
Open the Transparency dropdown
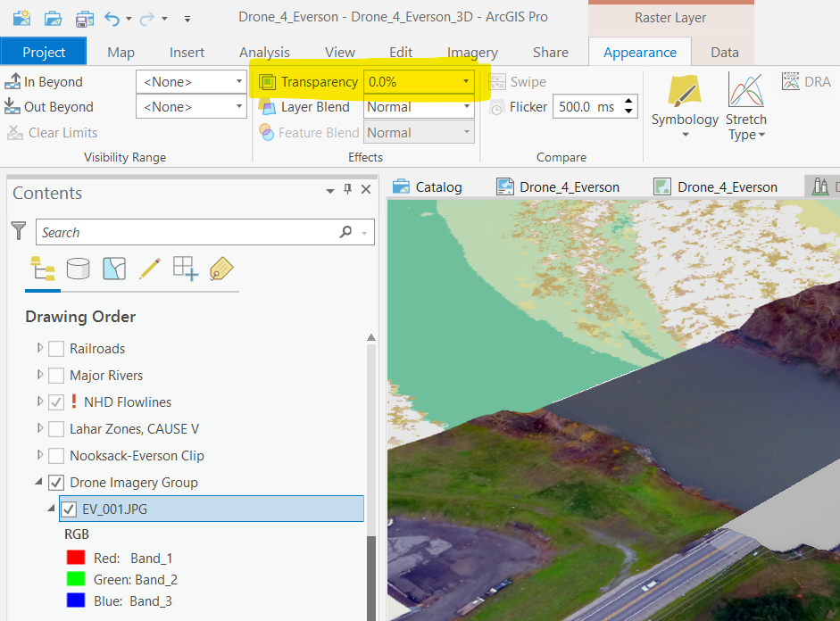tap(465, 82)
